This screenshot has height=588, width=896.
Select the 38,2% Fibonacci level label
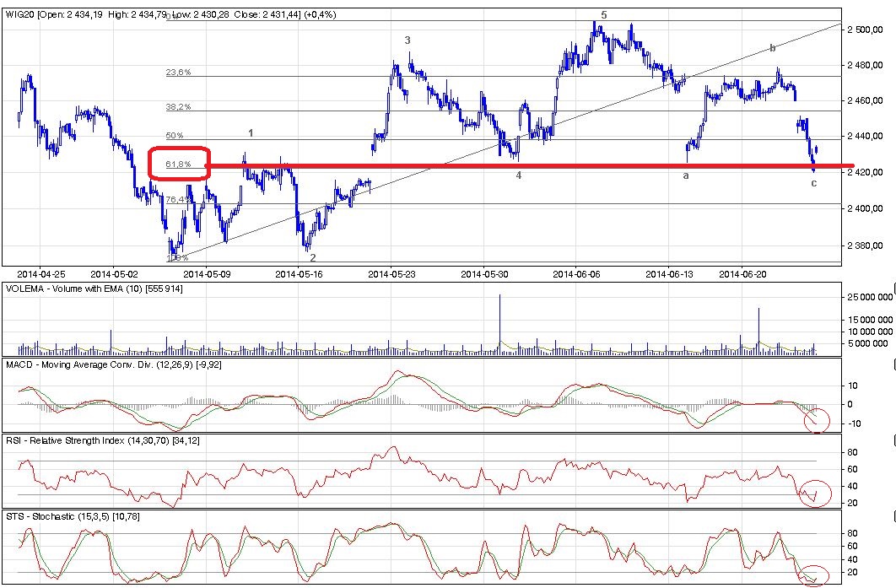[x=178, y=107]
